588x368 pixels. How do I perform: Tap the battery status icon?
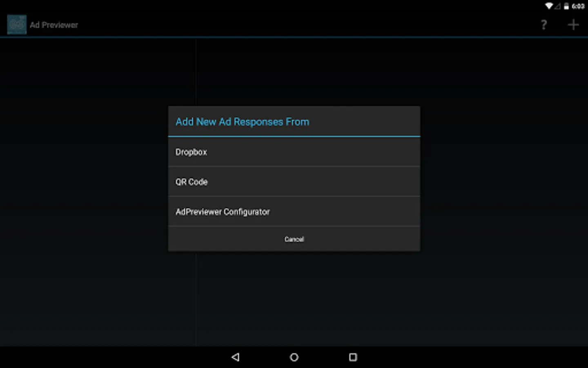tap(566, 6)
